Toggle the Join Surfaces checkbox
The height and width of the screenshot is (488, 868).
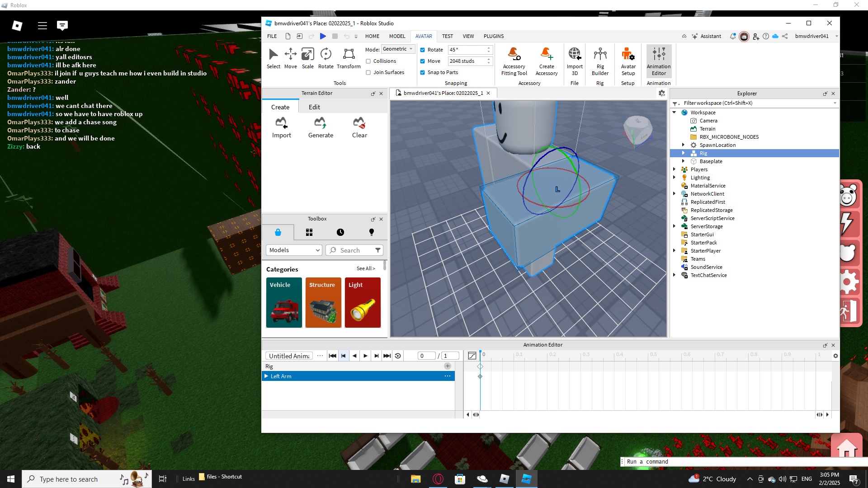tap(368, 73)
